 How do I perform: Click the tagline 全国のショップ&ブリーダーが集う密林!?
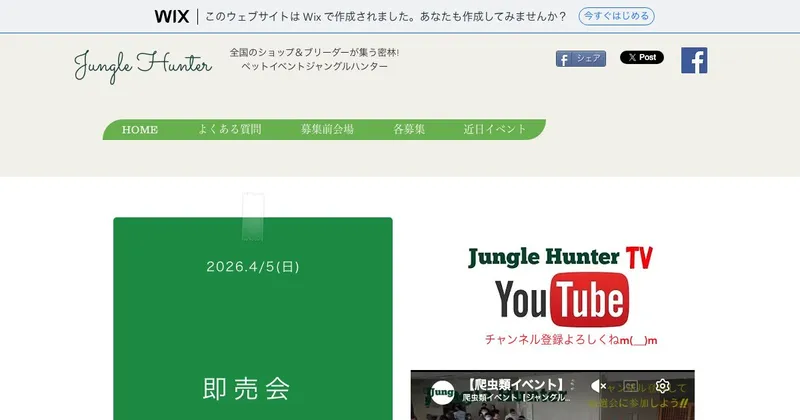tap(314, 53)
